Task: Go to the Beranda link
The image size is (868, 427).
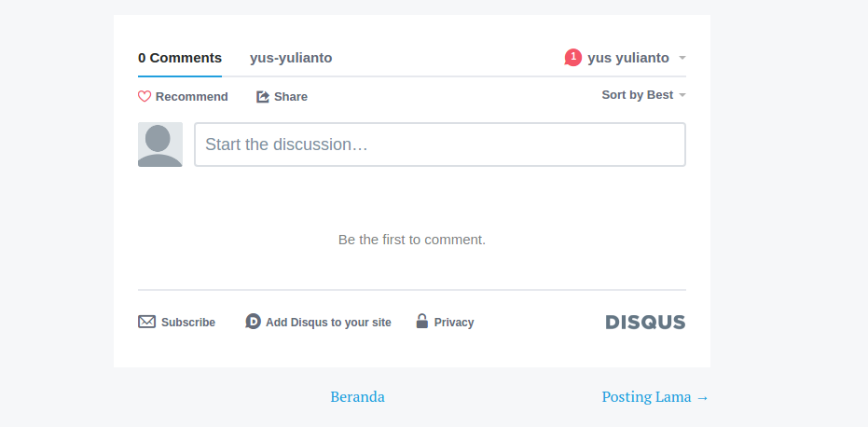Action: point(357,397)
